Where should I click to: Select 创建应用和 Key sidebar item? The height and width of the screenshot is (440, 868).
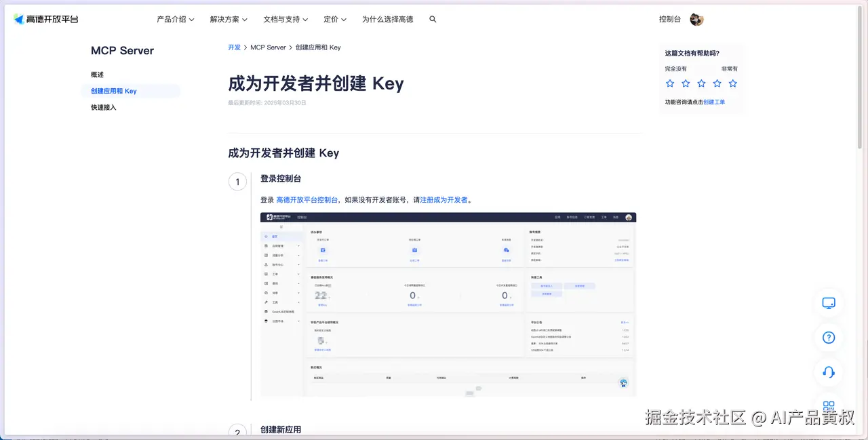(131, 91)
